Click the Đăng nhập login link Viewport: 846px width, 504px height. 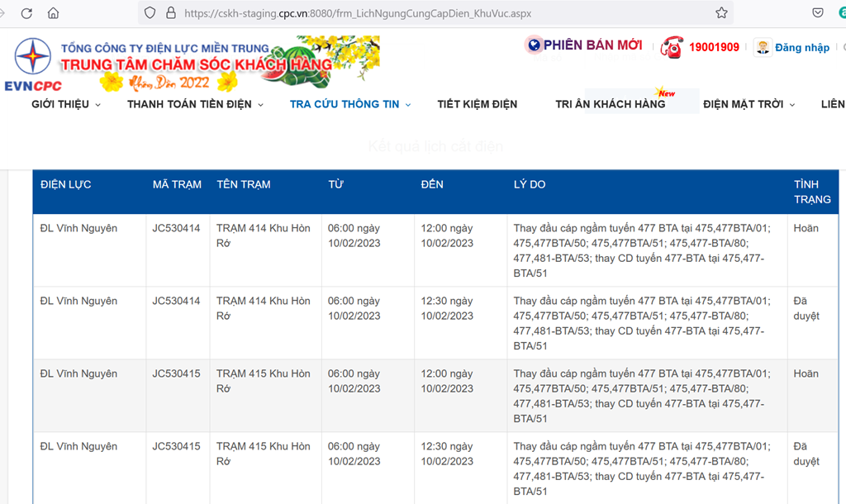tap(801, 48)
